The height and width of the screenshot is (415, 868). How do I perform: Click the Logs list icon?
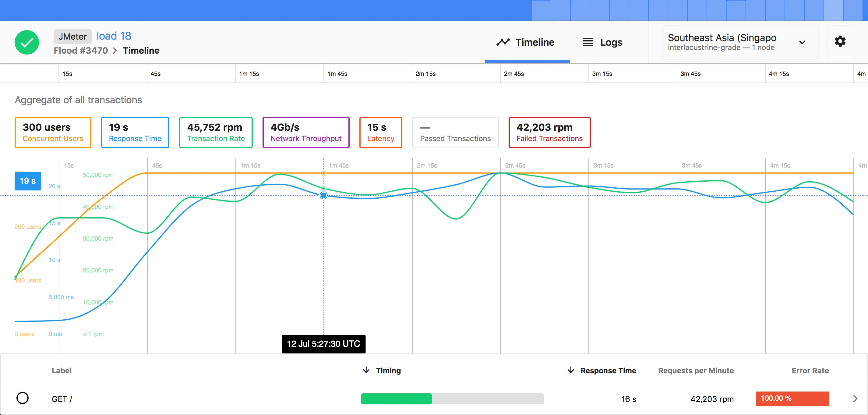pyautogui.click(x=588, y=42)
